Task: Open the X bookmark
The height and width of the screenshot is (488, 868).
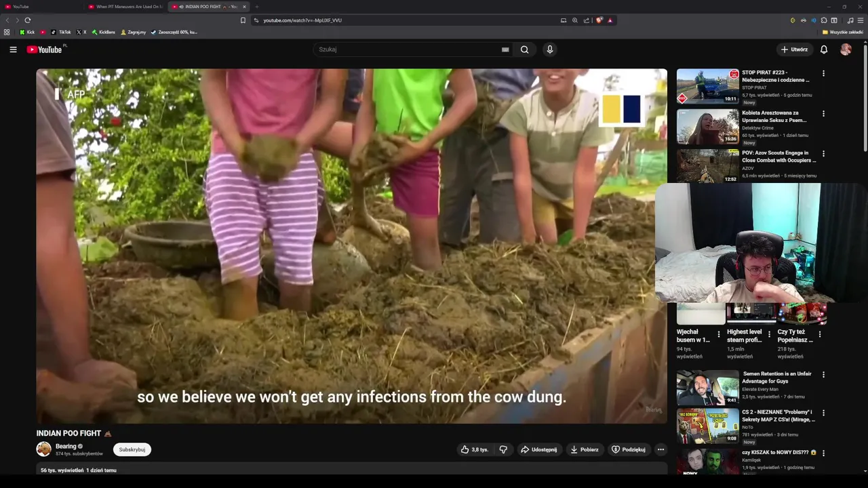Action: (x=81, y=32)
